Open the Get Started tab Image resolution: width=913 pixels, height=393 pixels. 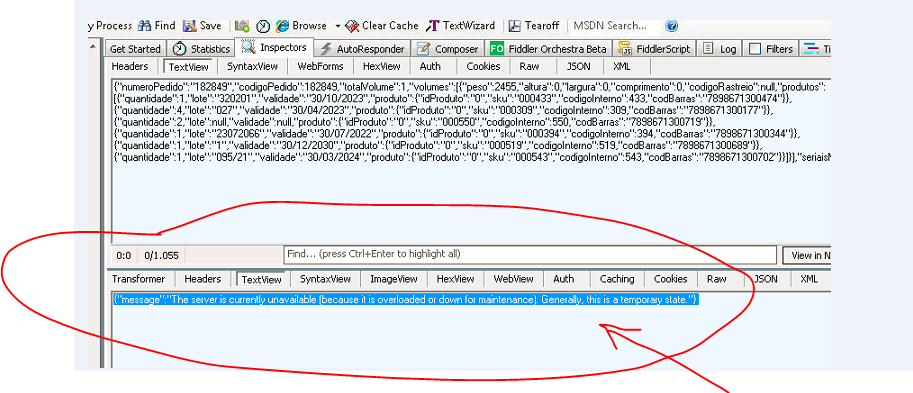(x=135, y=49)
